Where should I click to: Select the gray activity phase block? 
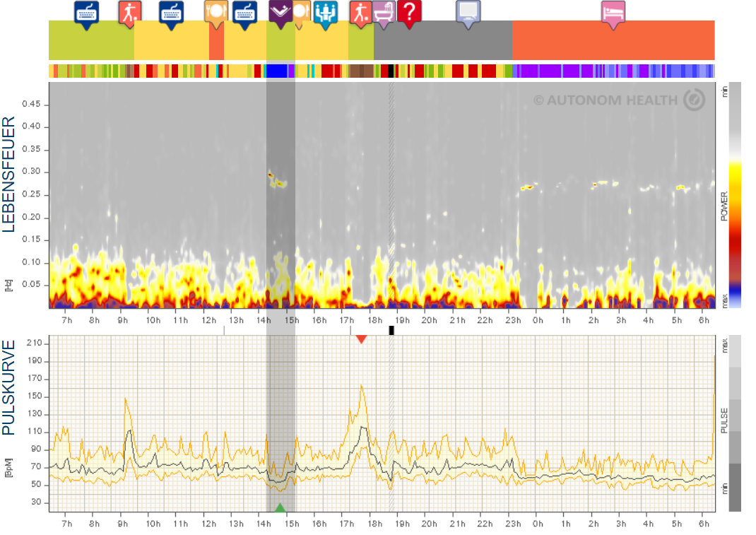pyautogui.click(x=442, y=40)
